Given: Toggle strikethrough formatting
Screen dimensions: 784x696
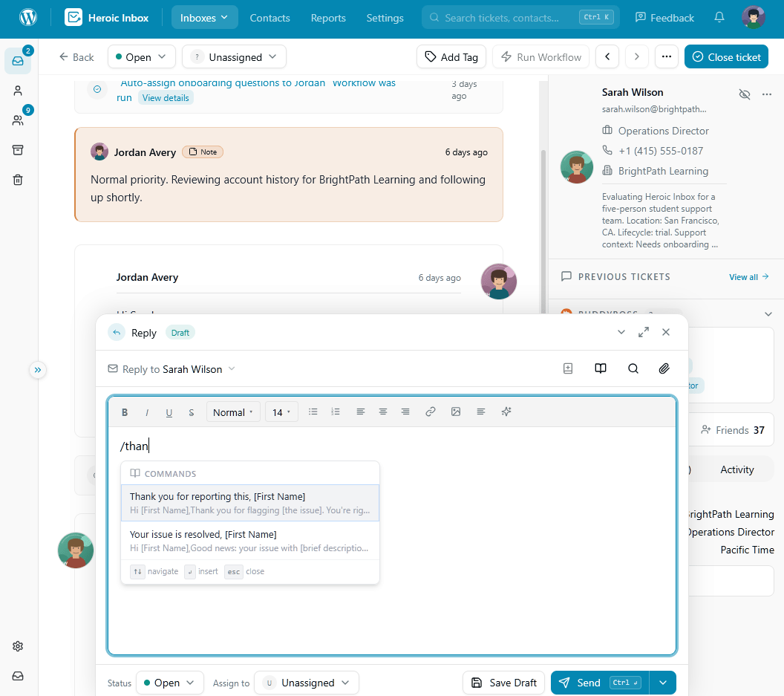Looking at the screenshot, I should (x=191, y=412).
